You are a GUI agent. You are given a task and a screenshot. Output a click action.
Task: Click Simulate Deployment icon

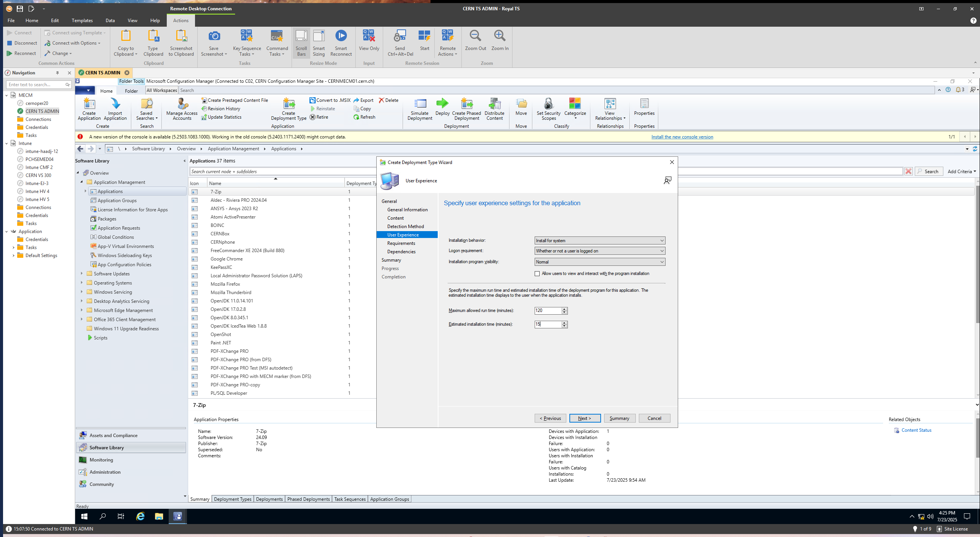(x=420, y=109)
